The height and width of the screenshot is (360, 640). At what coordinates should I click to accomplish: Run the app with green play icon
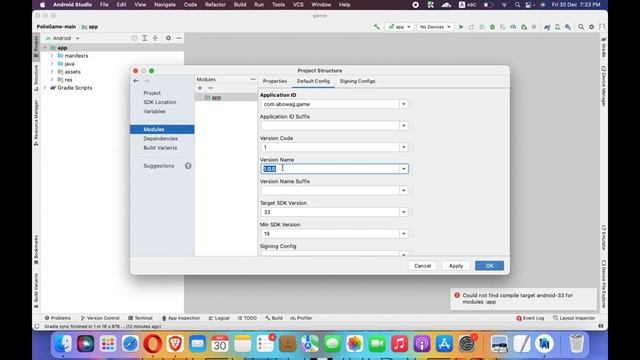(461, 27)
